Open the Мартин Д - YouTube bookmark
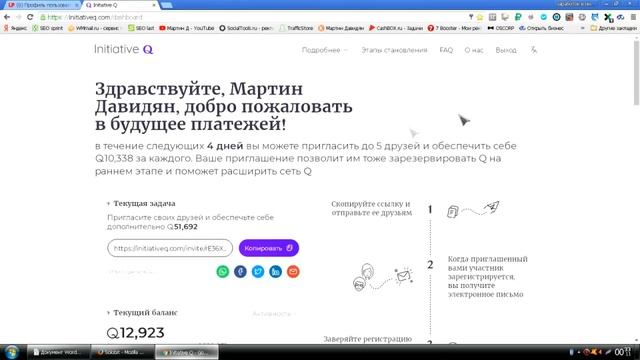 187,28
